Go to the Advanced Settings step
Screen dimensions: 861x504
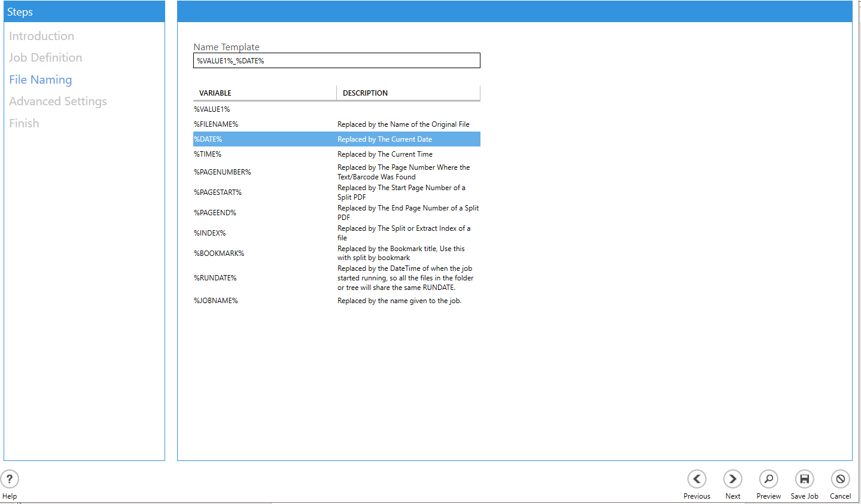pos(58,101)
